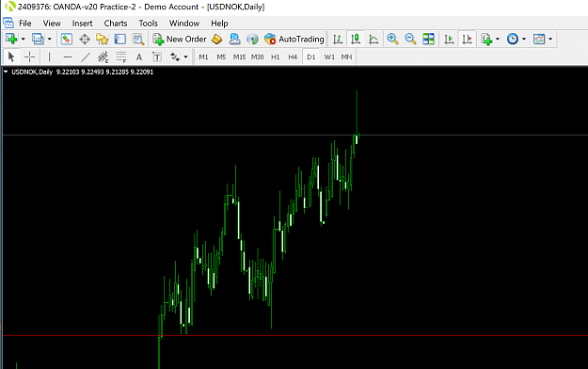Click the Indicators list icon
This screenshot has height=369, width=588.
pyautogui.click(x=486, y=39)
